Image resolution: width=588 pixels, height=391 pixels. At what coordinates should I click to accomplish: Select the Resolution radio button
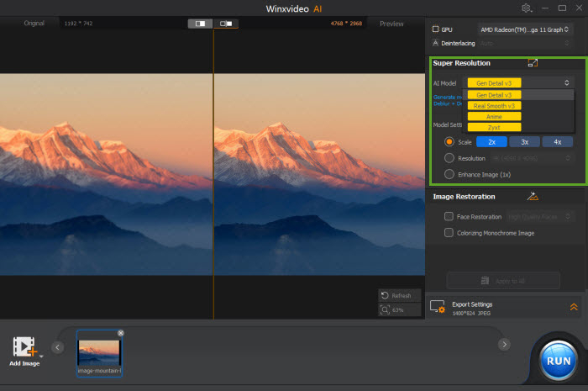coord(449,158)
